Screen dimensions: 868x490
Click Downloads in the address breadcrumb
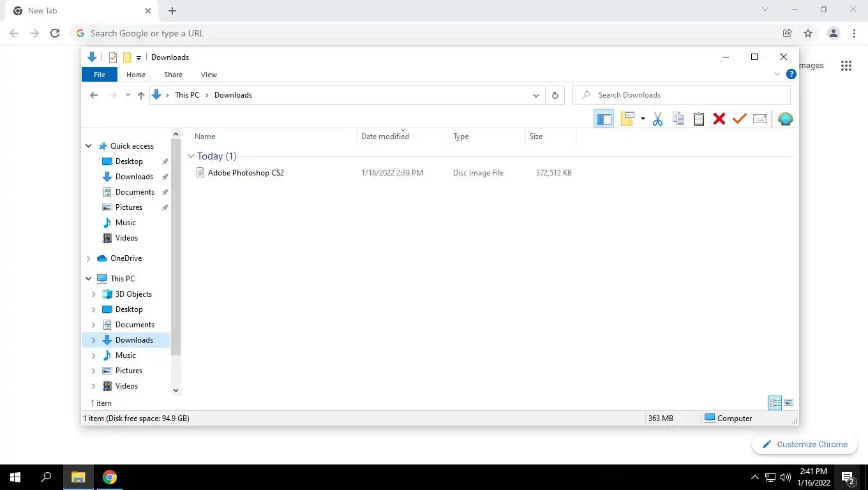coord(233,95)
